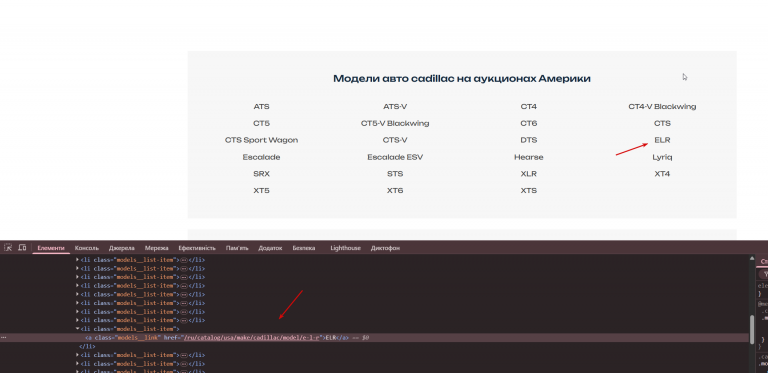Image resolution: width=768 pixels, height=373 pixels.
Task: Toggle the device toolbar icon
Action: pos(22,248)
